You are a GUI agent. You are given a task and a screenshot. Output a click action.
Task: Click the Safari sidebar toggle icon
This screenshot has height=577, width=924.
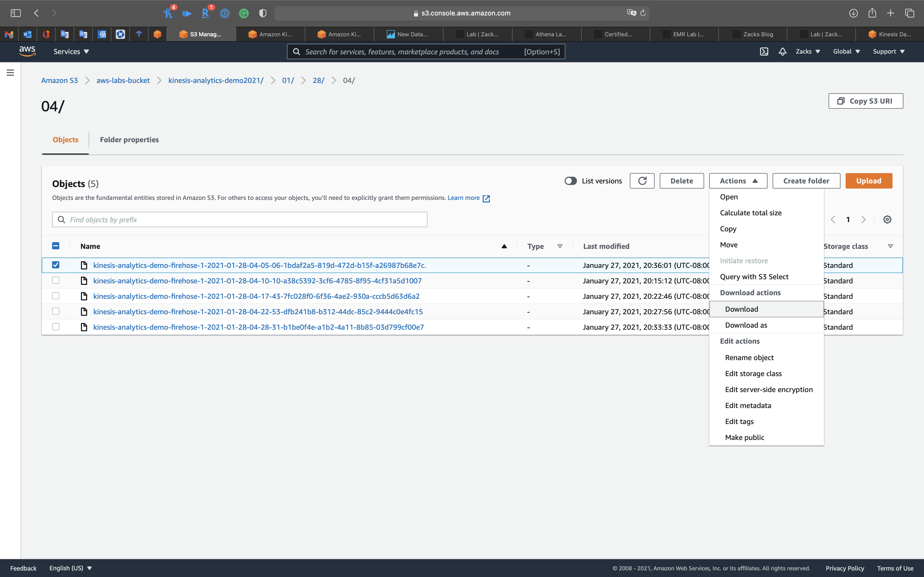point(16,13)
